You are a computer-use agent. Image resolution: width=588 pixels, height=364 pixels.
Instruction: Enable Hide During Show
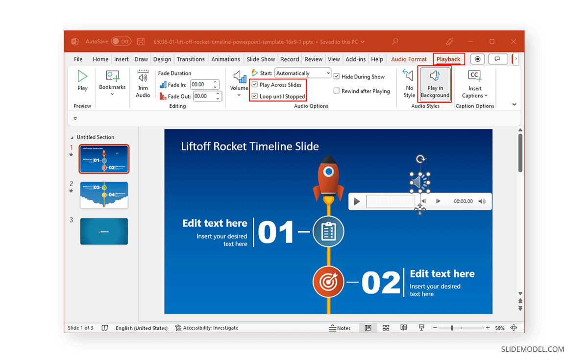point(337,76)
